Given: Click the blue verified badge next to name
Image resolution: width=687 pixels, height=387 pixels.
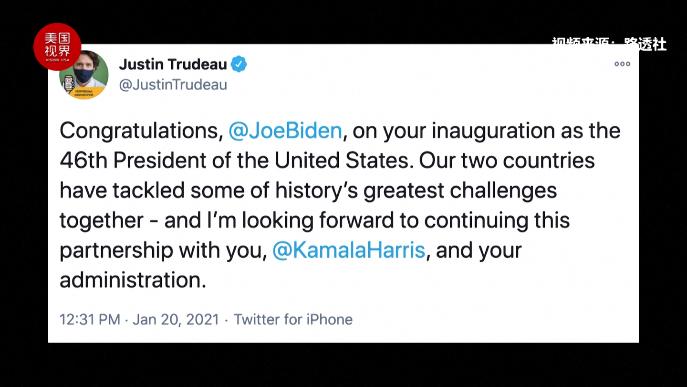Looking at the screenshot, I should [x=239, y=64].
